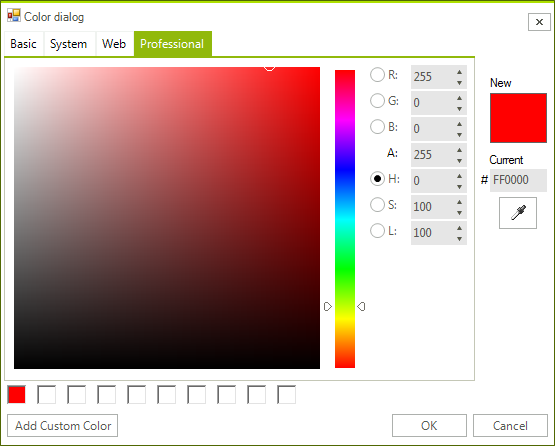This screenshot has height=446, width=555.
Task: Choose the red custom color swatch
Action: point(16,395)
